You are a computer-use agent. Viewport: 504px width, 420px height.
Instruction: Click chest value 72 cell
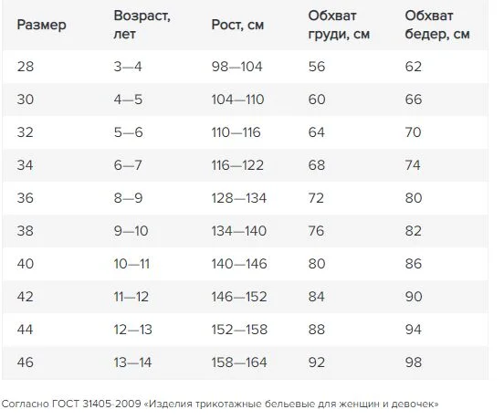[316, 198]
